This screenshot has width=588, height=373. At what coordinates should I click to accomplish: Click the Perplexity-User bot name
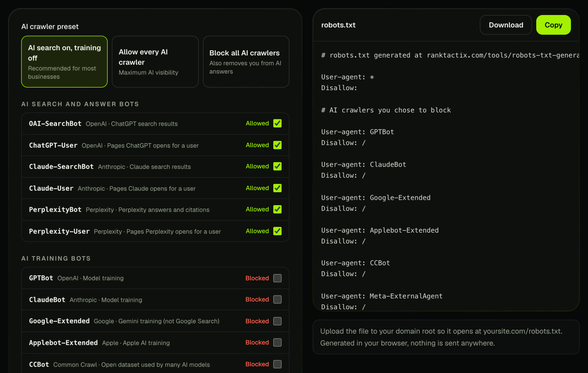(59, 231)
